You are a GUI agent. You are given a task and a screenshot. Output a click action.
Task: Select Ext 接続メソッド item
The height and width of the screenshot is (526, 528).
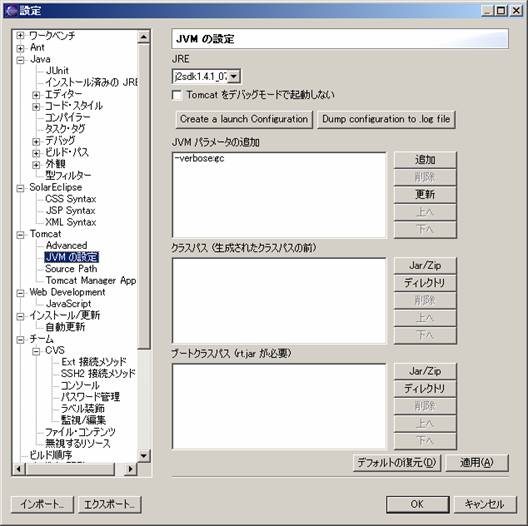pos(94,362)
